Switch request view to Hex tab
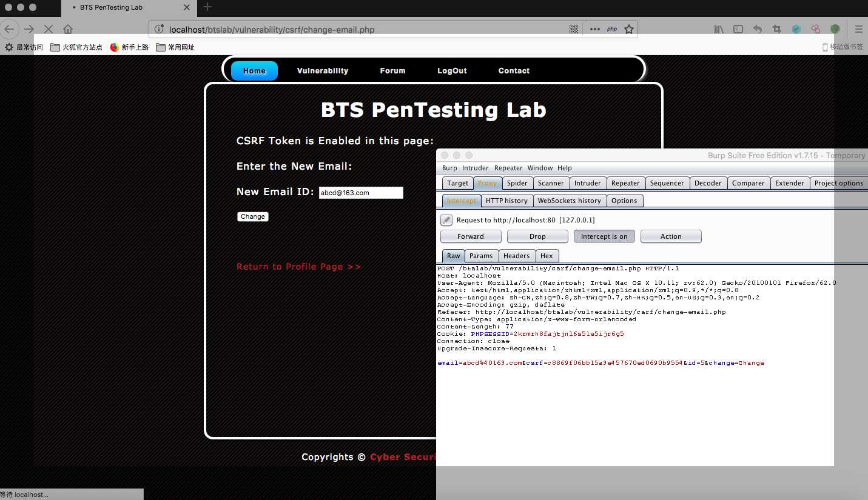 coord(547,256)
